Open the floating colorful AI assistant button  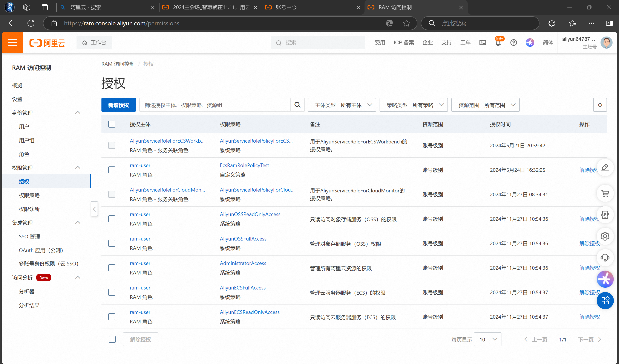(605, 279)
